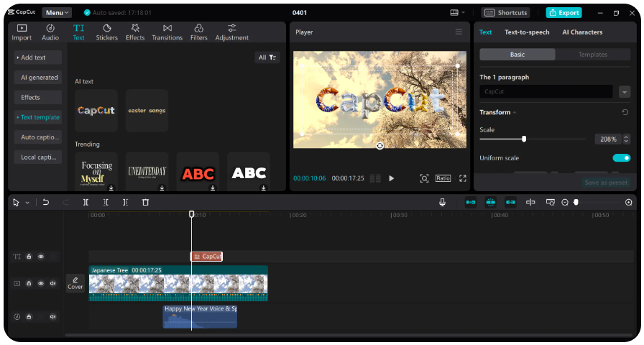Click the preview axis icon in timeline toolbar
Screen dimensions: 644x345
click(530, 202)
